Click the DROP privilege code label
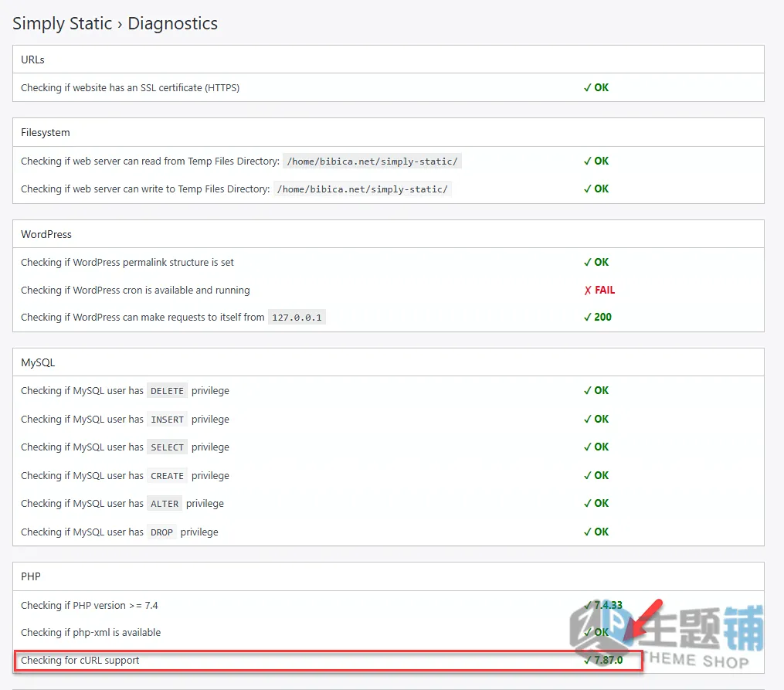The image size is (784, 690). (x=161, y=532)
